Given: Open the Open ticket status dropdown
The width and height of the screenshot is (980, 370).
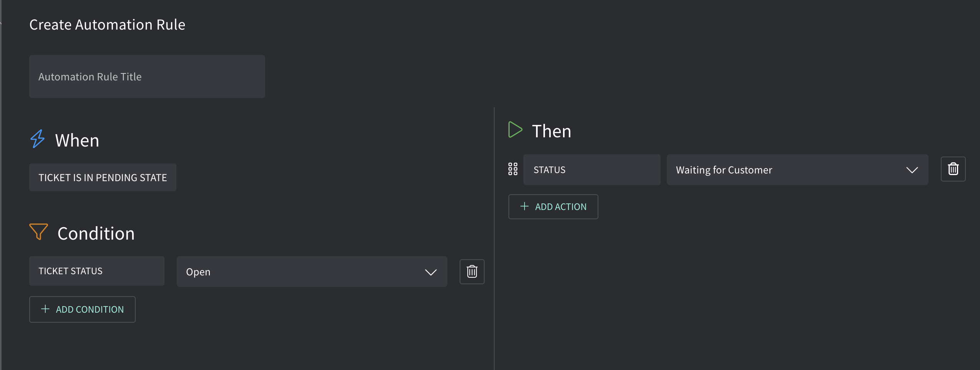Looking at the screenshot, I should (x=312, y=272).
